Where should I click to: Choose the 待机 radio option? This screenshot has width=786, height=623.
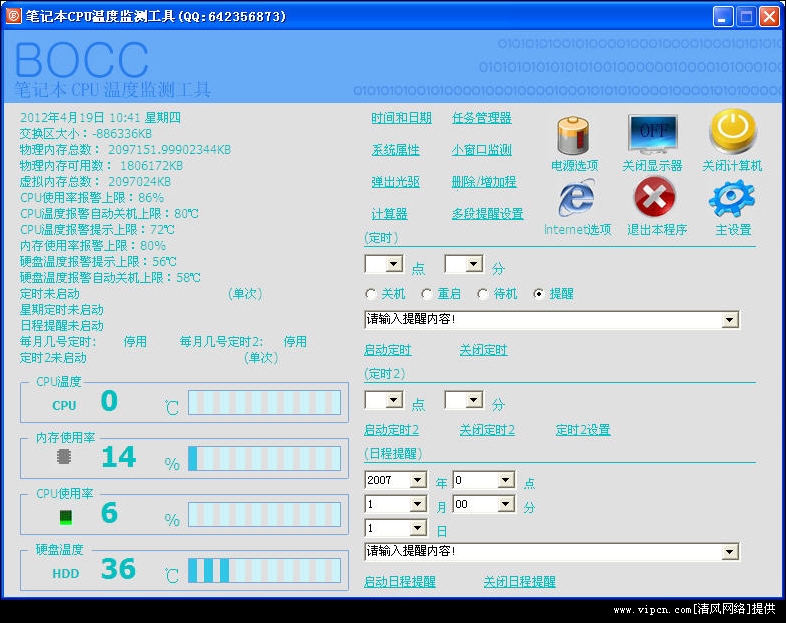pyautogui.click(x=484, y=294)
